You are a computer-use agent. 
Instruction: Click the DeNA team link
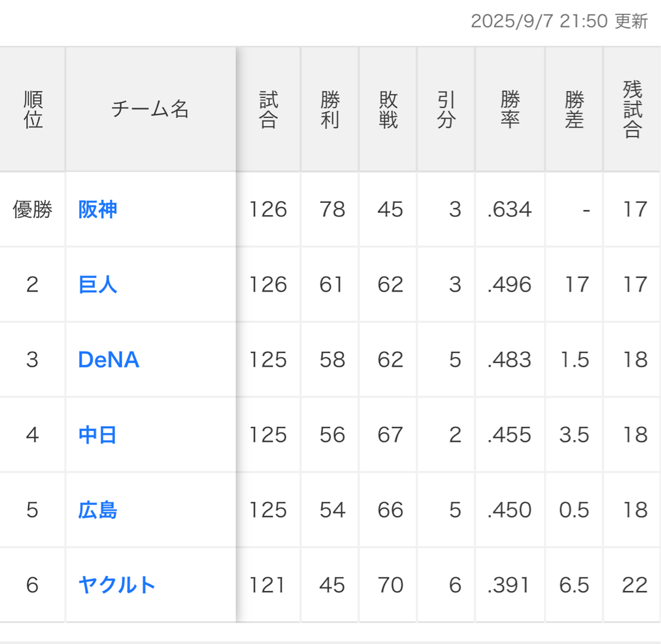108,360
